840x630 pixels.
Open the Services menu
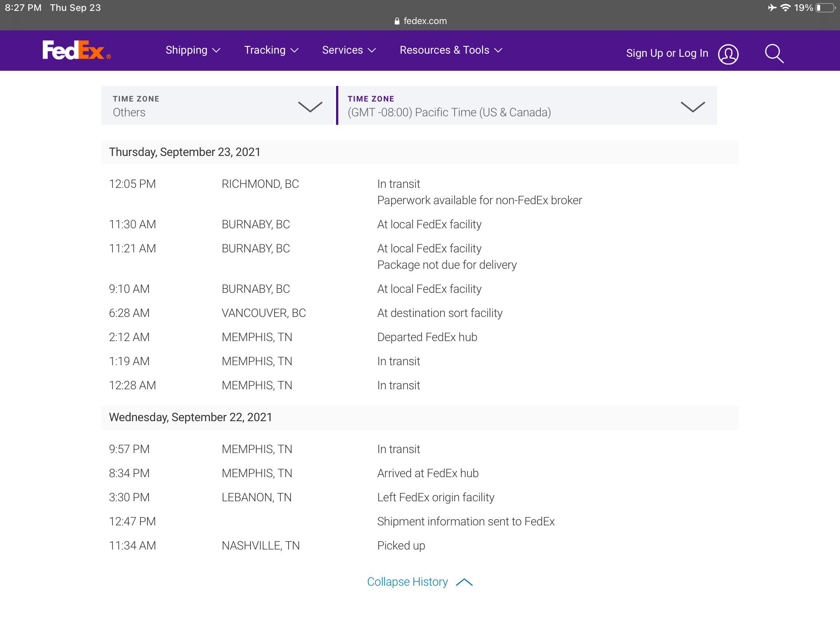tap(349, 50)
